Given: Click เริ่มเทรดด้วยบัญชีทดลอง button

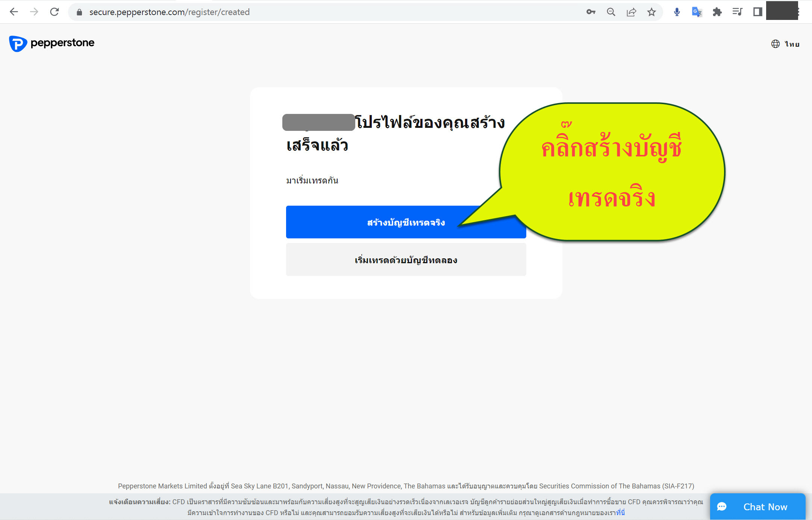Looking at the screenshot, I should click(406, 260).
